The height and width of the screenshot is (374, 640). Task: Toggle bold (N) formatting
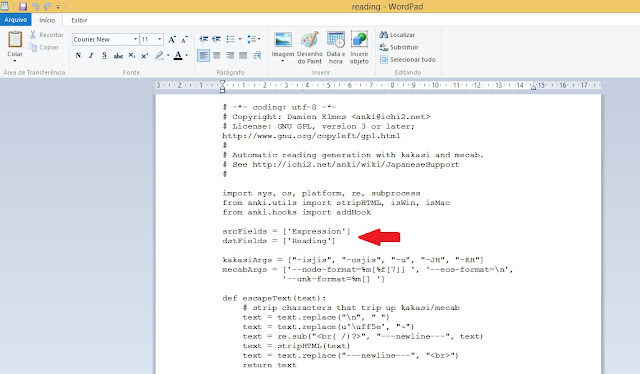[x=78, y=56]
